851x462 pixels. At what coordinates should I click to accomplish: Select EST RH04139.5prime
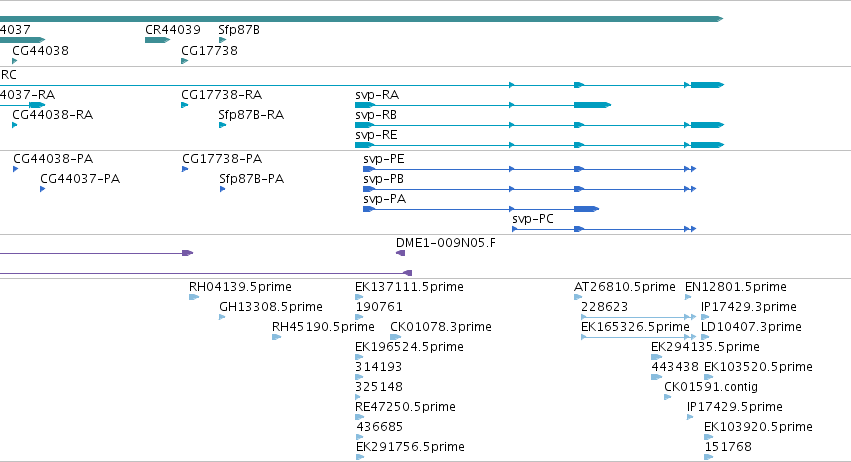click(x=240, y=287)
